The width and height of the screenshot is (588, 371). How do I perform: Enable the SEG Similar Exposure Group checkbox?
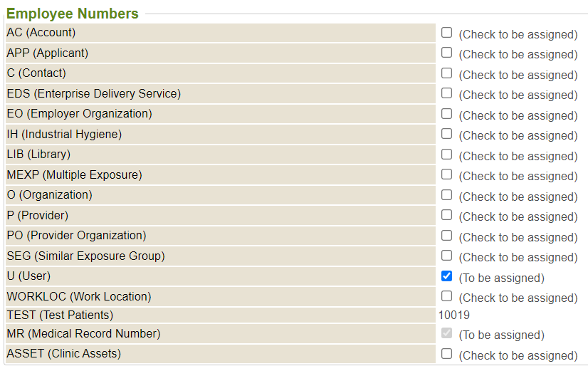[x=446, y=256]
